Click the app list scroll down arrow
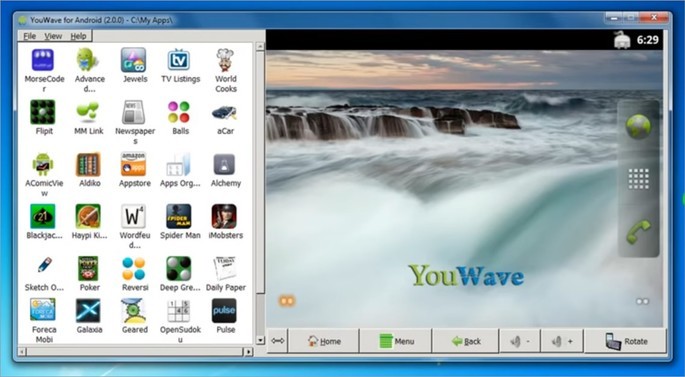 (260, 339)
